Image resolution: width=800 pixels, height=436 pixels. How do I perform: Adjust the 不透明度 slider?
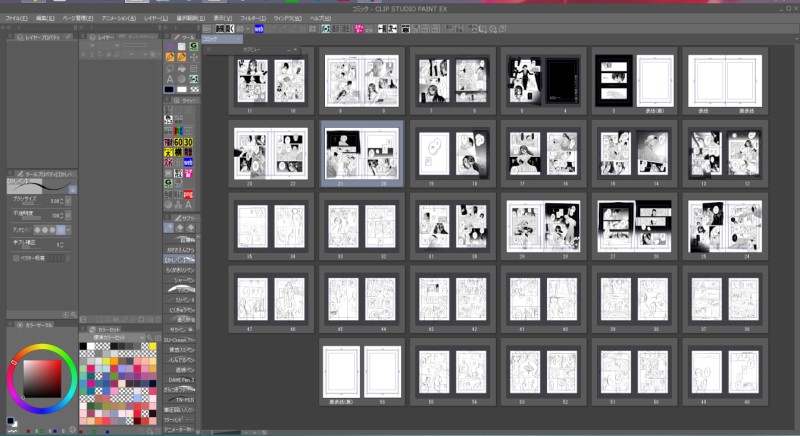[31, 218]
